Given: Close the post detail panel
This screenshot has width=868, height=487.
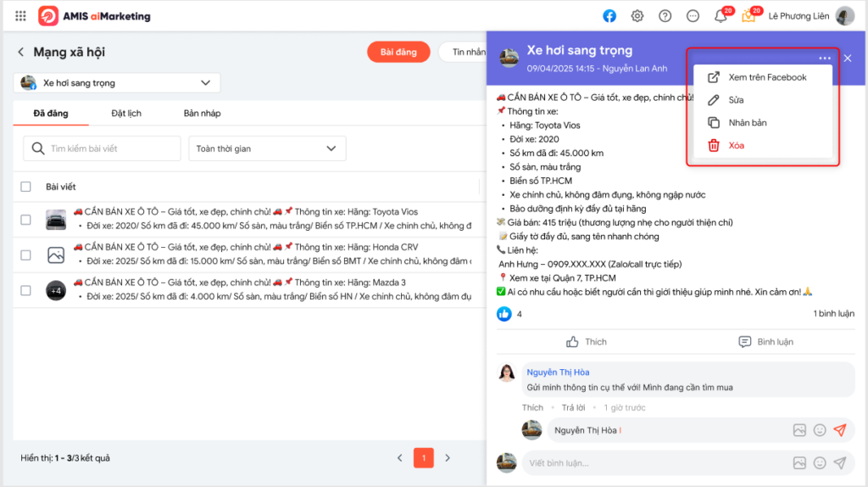Looking at the screenshot, I should 848,59.
